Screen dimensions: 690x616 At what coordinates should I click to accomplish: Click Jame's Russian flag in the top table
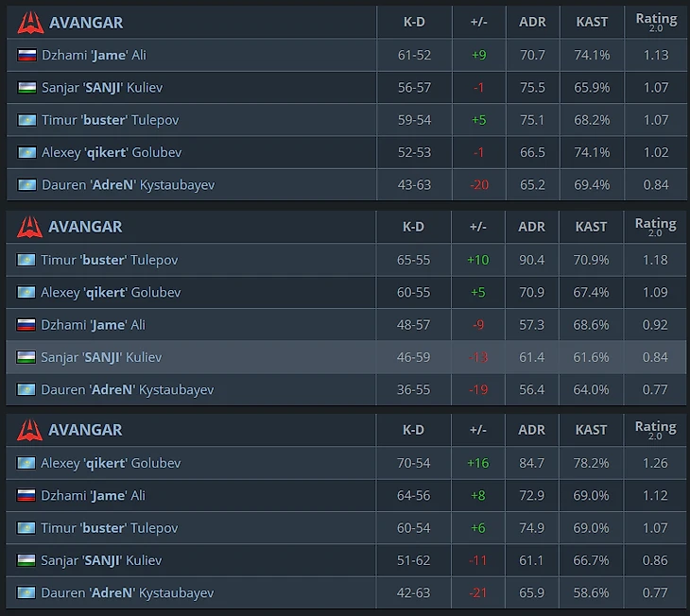(26, 55)
